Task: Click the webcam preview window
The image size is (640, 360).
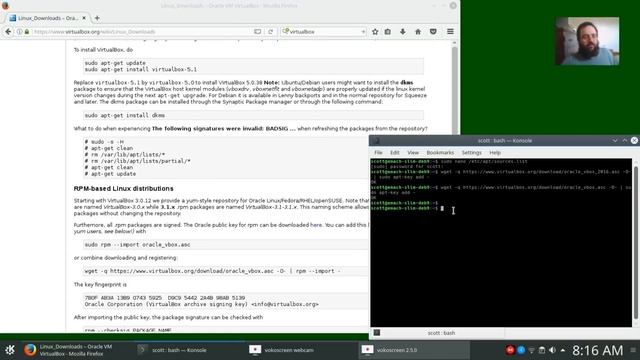Action: point(587,41)
